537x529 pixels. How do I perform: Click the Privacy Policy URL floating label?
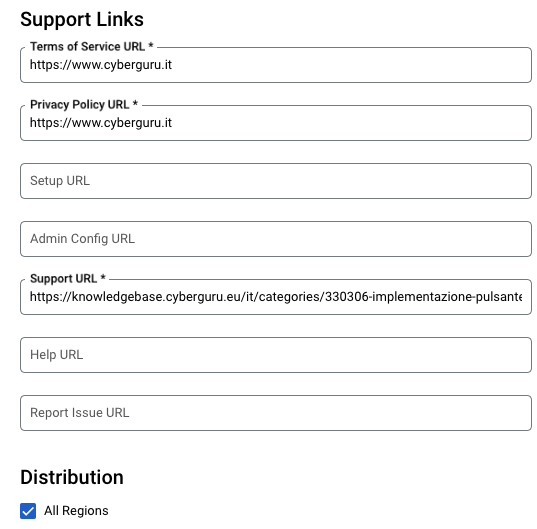point(84,104)
